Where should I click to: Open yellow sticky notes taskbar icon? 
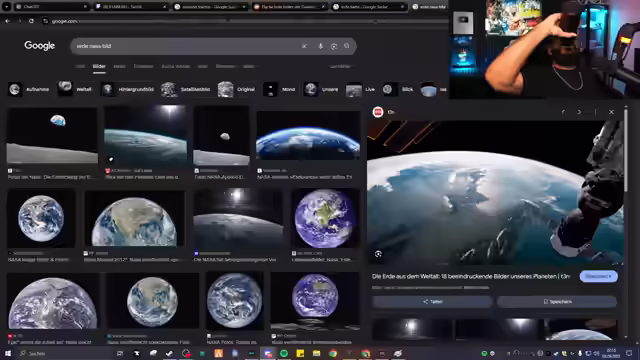click(300, 353)
